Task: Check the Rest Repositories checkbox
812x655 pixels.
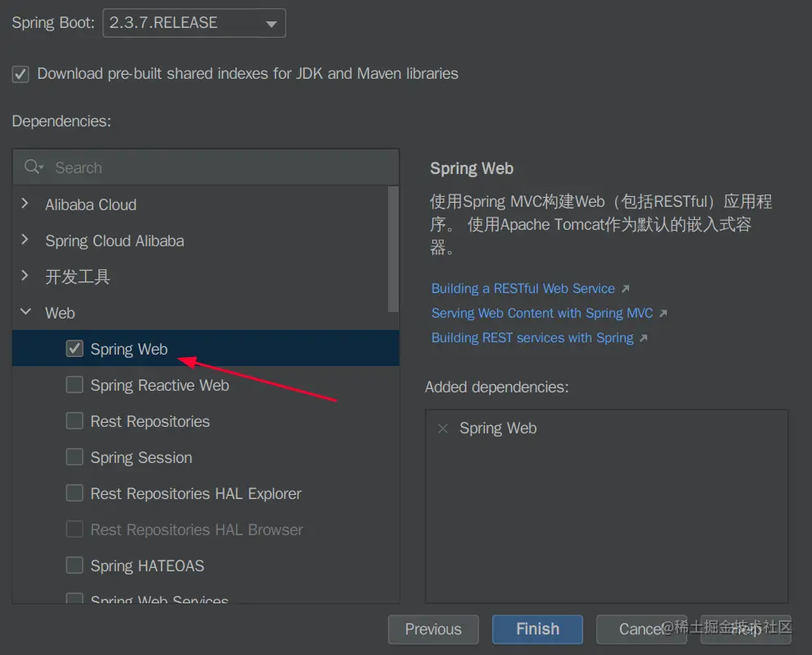Action: (75, 421)
